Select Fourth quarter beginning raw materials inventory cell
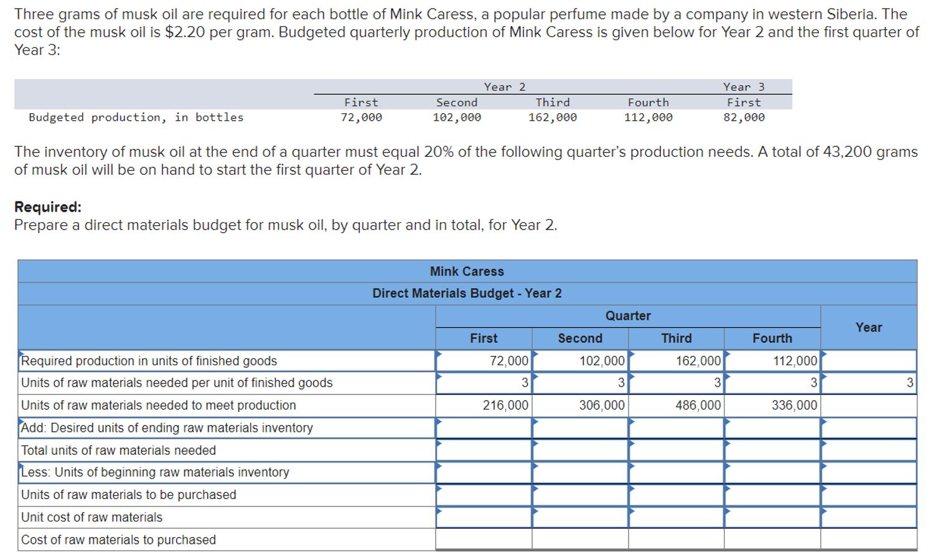 pyautogui.click(x=772, y=473)
